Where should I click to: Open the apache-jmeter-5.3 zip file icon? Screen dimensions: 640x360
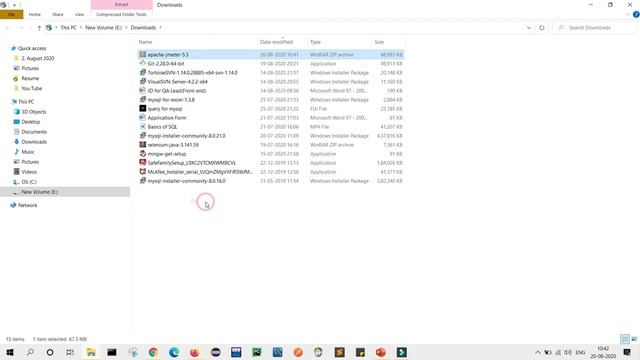(x=142, y=54)
